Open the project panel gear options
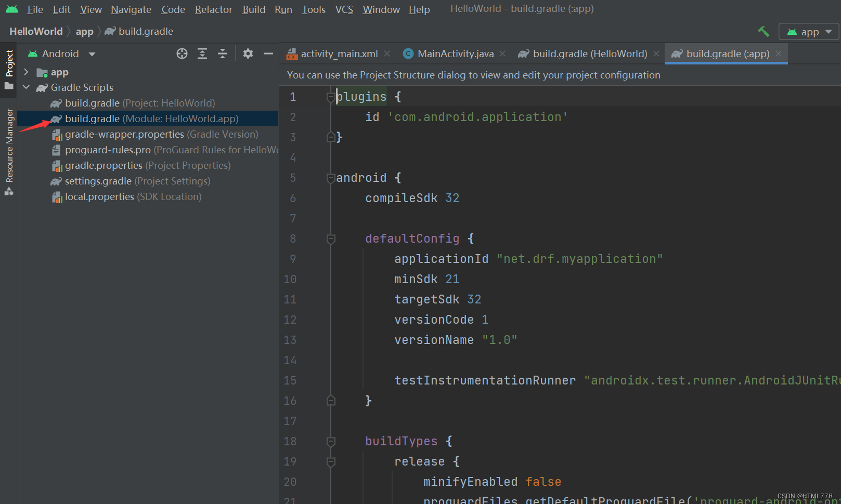This screenshot has width=841, height=504. pyautogui.click(x=248, y=54)
